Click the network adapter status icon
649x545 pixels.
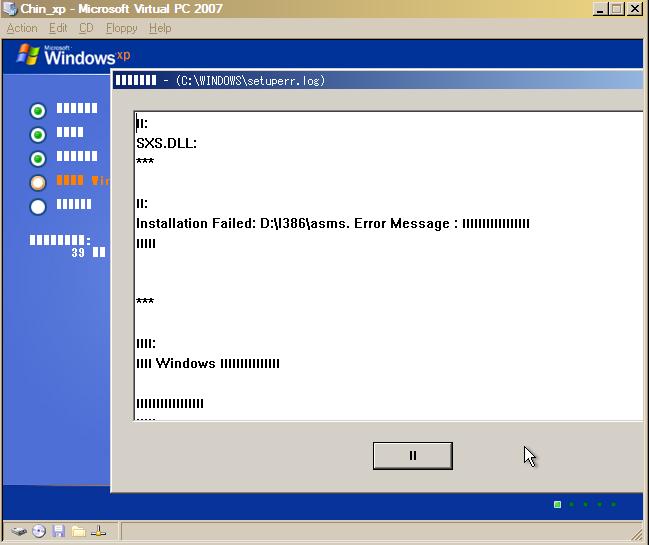point(99,531)
